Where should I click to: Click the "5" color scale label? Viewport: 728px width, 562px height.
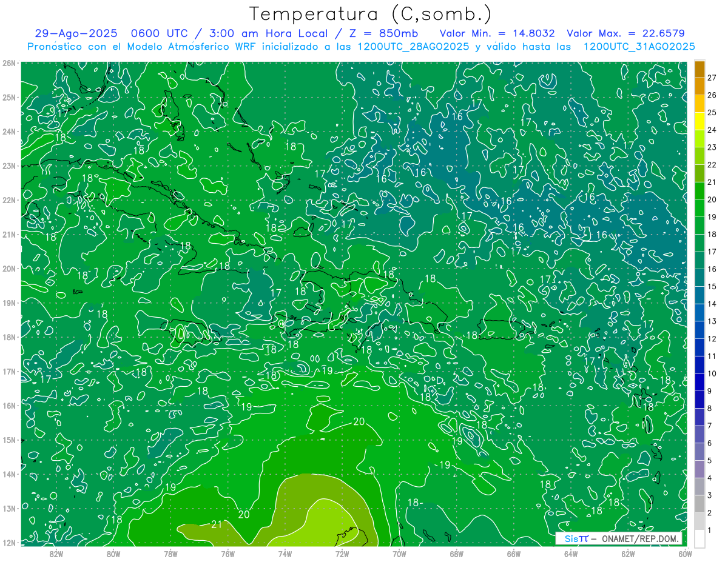[710, 460]
